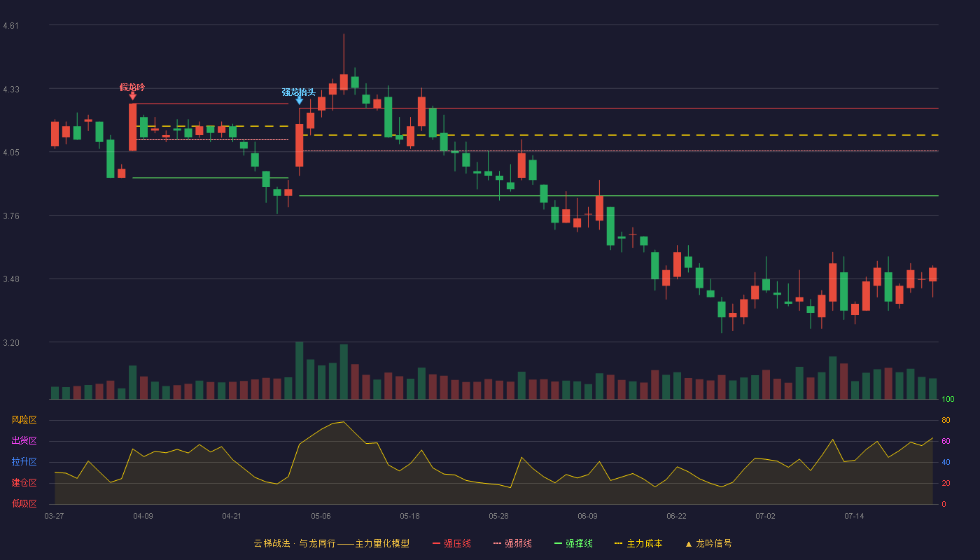The height and width of the screenshot is (560, 980).
Task: Toggle the 主力成本 legend item
Action: click(x=638, y=543)
